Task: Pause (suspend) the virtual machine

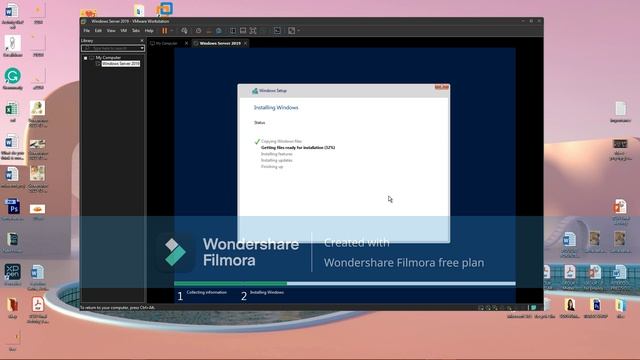Action: click(x=164, y=31)
